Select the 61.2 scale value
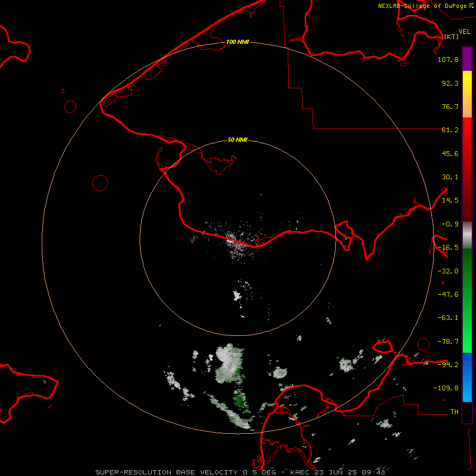The width and height of the screenshot is (476, 476). tap(450, 130)
